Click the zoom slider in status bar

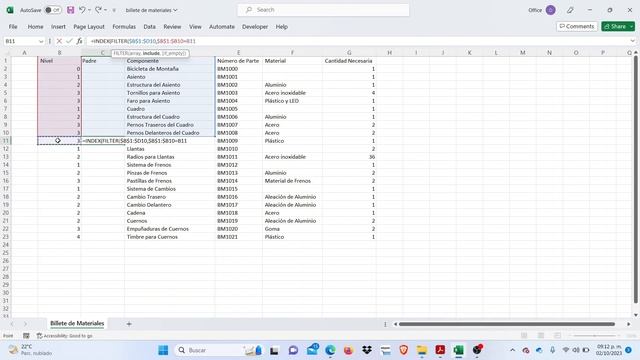[594, 336]
